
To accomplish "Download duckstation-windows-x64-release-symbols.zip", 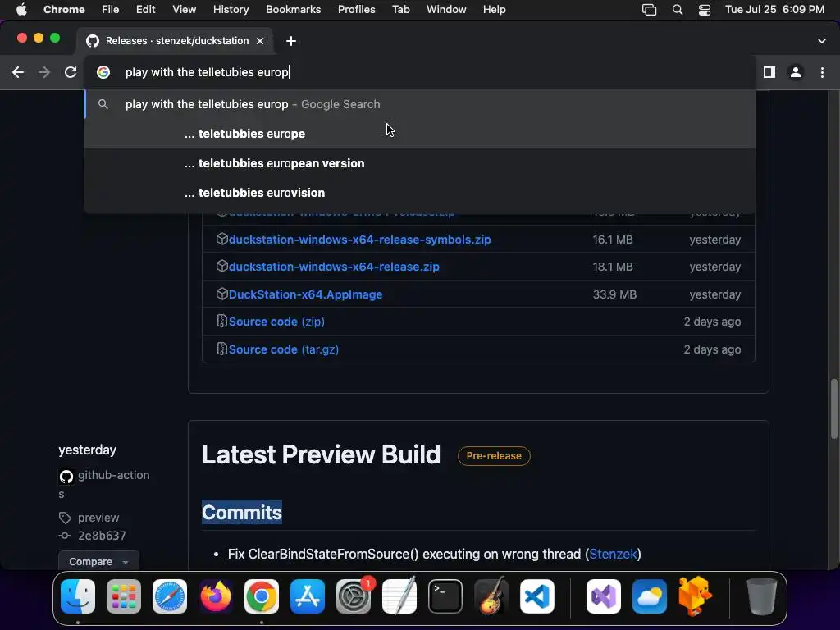I will click(x=359, y=240).
